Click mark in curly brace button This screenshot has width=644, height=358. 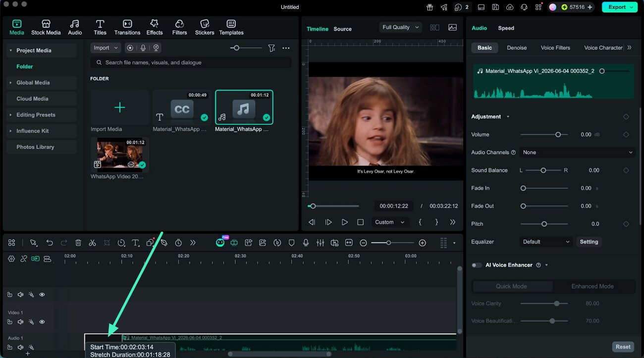click(x=420, y=222)
